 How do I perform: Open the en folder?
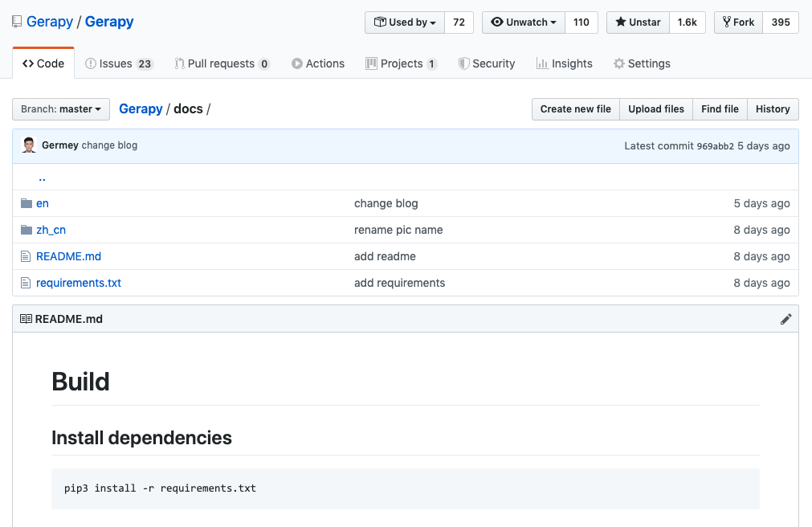click(x=43, y=203)
